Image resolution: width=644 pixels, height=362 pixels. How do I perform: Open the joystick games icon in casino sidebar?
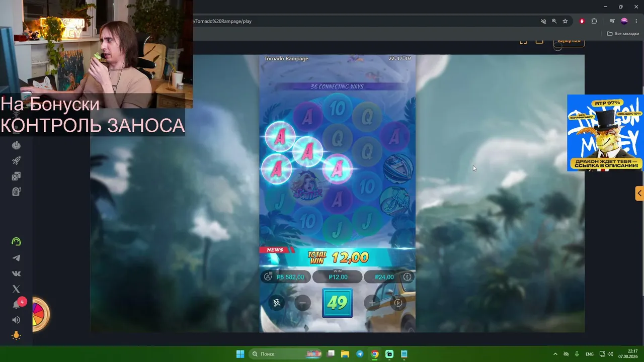[x=16, y=145]
